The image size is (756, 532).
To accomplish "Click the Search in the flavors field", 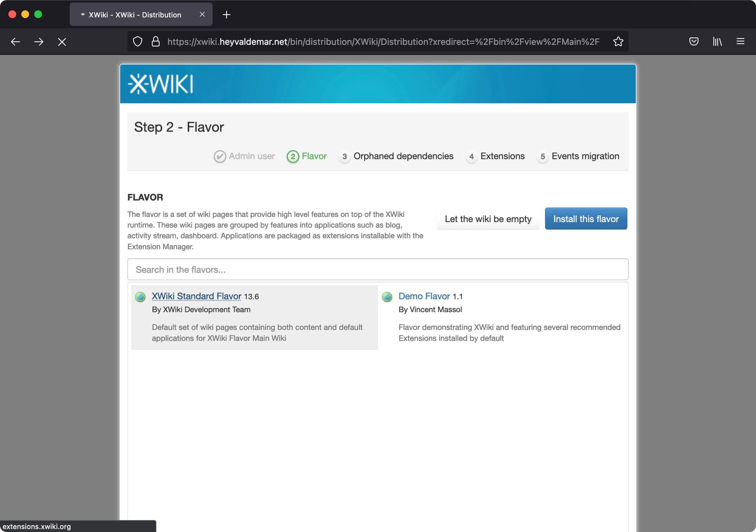I will [x=377, y=269].
